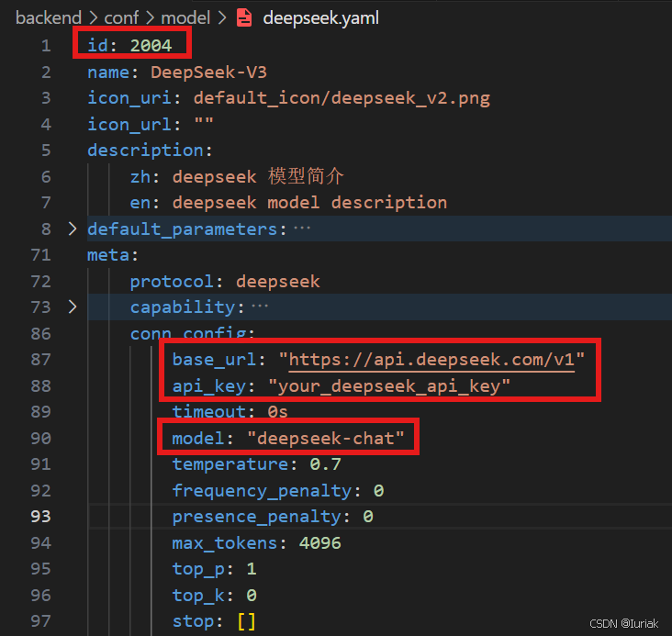Viewport: 672px width, 636px height.
Task: Click the deepseek.yaml file icon in breadcrumb
Action: [x=244, y=18]
